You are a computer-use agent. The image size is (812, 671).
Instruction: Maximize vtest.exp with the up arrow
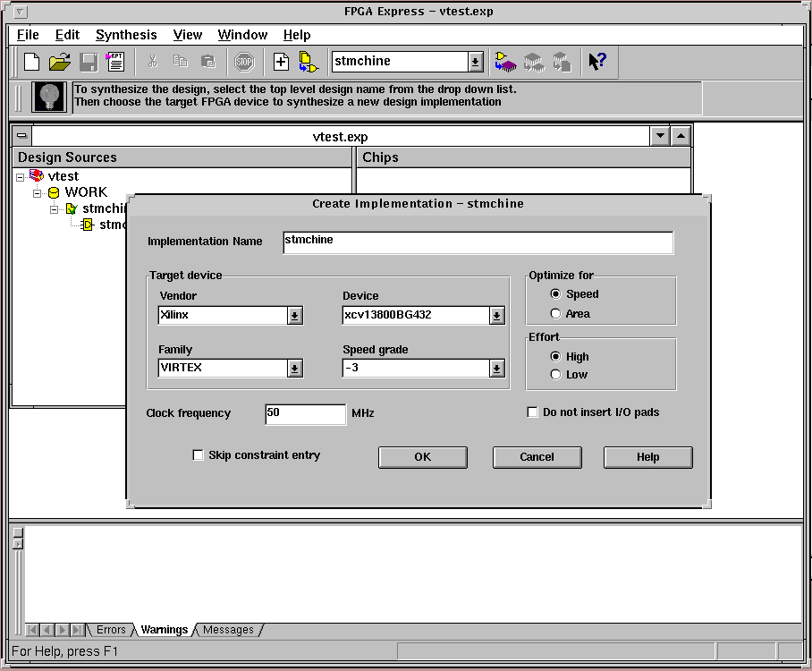click(681, 136)
